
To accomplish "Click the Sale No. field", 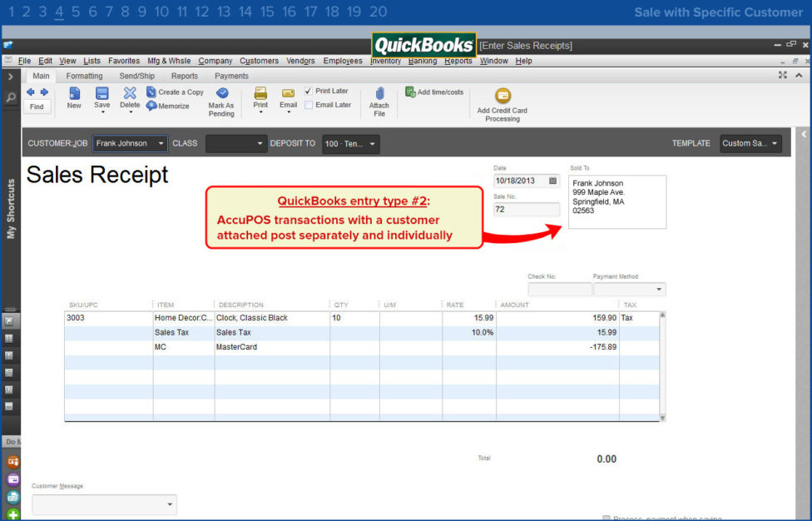I will pos(527,209).
